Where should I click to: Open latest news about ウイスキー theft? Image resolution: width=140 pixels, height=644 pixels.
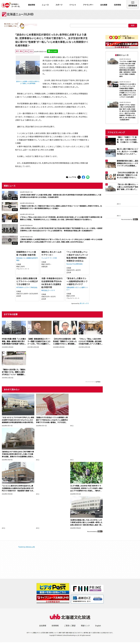click(x=122, y=68)
